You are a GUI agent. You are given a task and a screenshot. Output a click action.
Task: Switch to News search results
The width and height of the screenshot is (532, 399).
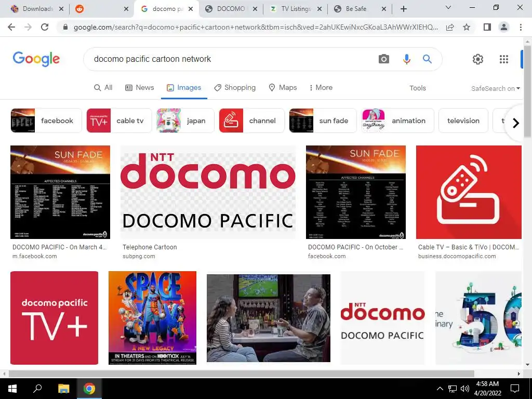click(x=139, y=87)
